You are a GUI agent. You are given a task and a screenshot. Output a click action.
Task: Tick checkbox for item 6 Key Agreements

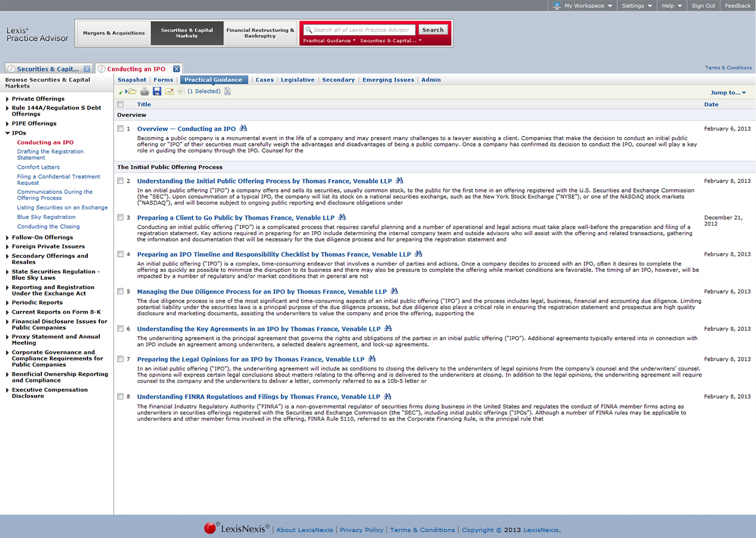[120, 329]
